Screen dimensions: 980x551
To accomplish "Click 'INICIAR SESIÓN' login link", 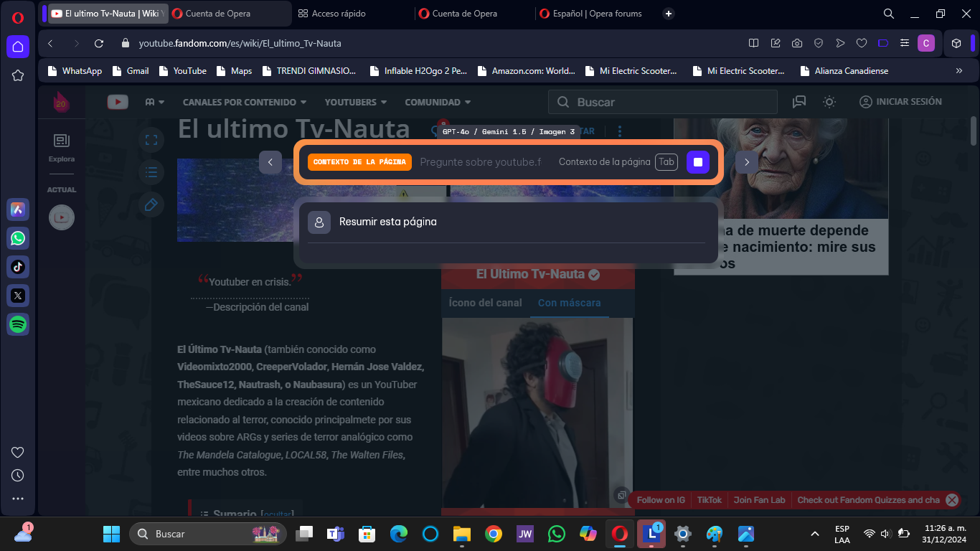I will pos(901,102).
